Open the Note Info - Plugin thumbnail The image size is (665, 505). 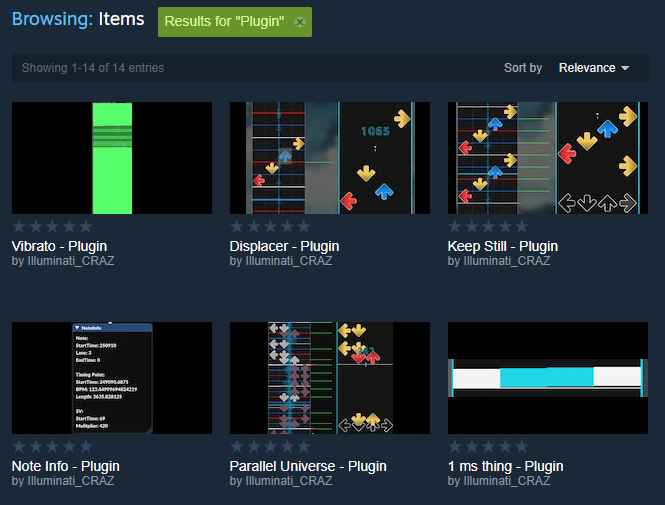click(112, 378)
